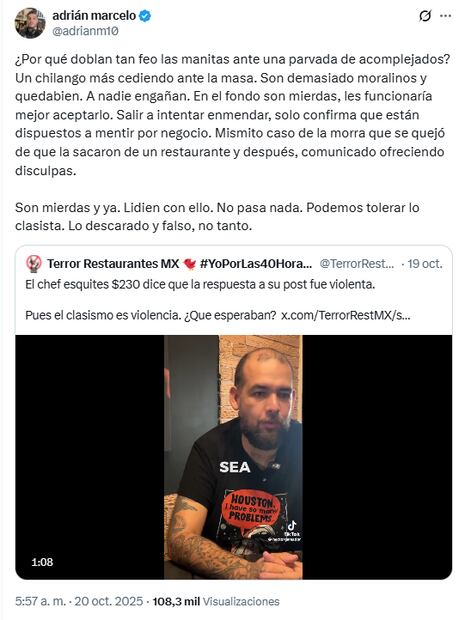Click the main tweet text starting ¿Por qué doblan
The image size is (465, 620).
click(x=232, y=115)
